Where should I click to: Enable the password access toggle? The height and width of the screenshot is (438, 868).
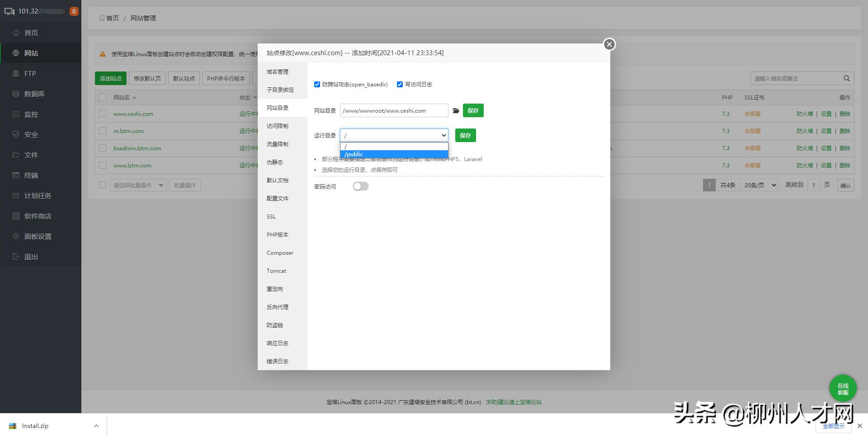pos(361,186)
